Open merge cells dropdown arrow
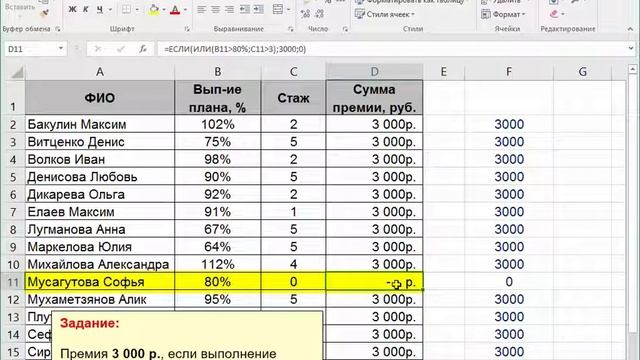The height and width of the screenshot is (360, 640). [289, 9]
